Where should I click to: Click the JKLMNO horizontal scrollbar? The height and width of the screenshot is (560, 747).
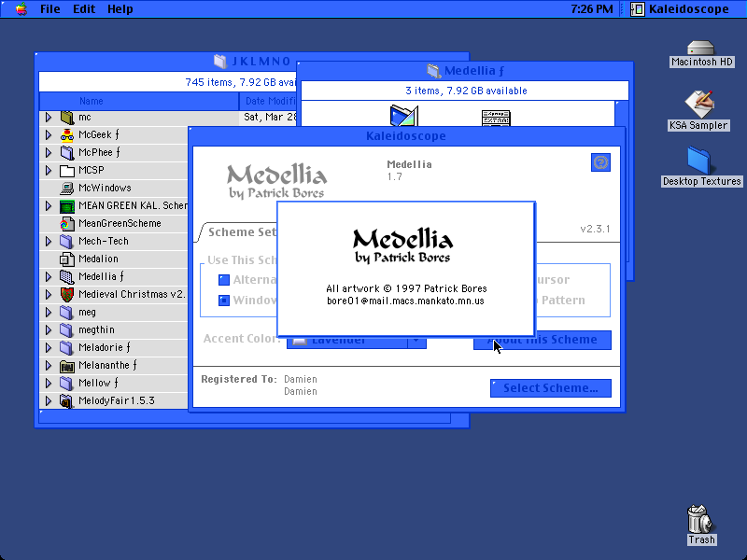245,418
